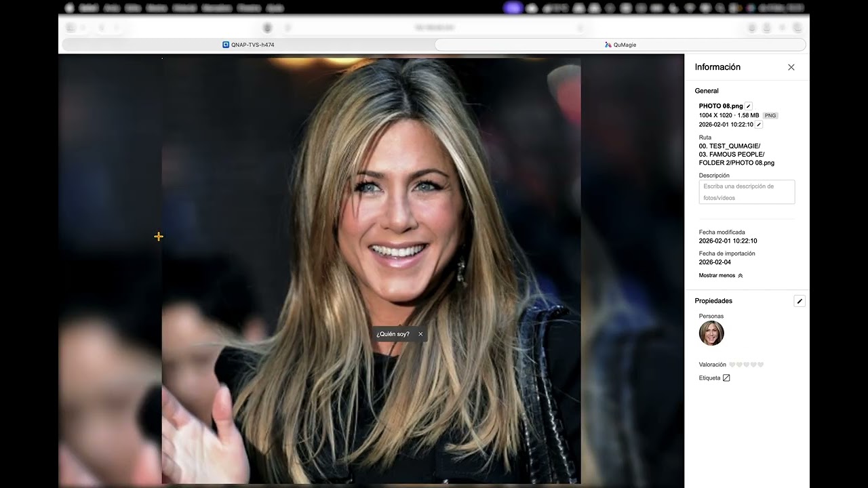Set Valoración to the second heart
This screenshot has height=488, width=868.
pos(739,365)
